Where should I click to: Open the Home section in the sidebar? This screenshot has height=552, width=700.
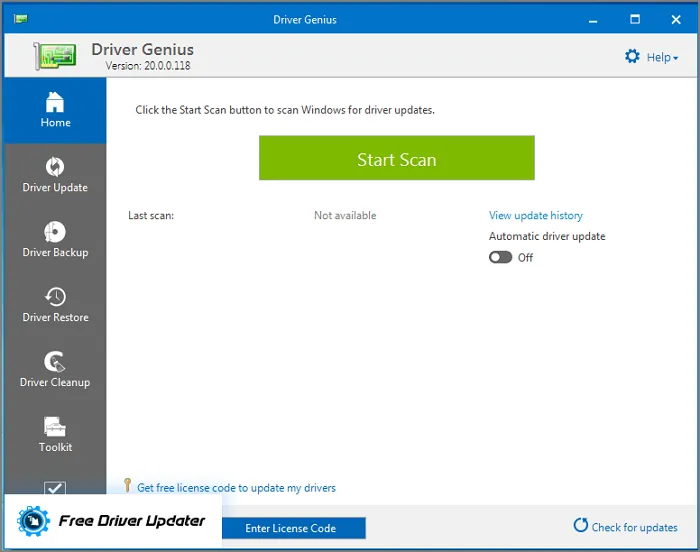55,110
